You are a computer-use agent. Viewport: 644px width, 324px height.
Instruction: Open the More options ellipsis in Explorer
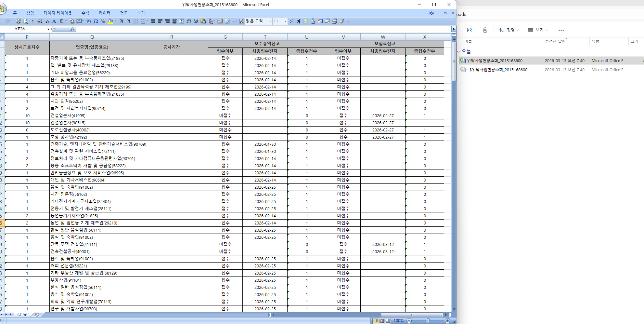(x=561, y=30)
